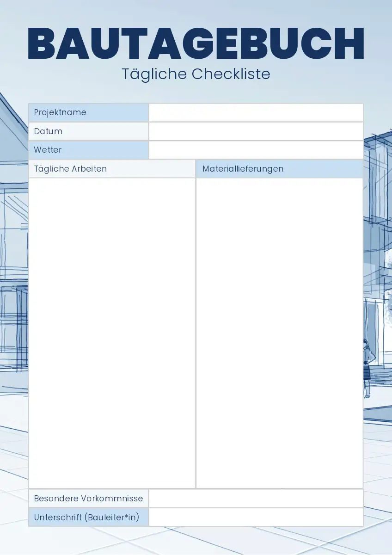Screen dimensions: 392x555
Task: Select the tiled floor below the form
Action: pos(196,540)
